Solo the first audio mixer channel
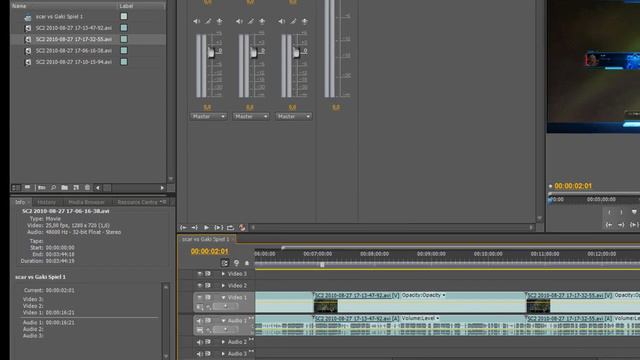The height and width of the screenshot is (360, 640). click(208, 21)
